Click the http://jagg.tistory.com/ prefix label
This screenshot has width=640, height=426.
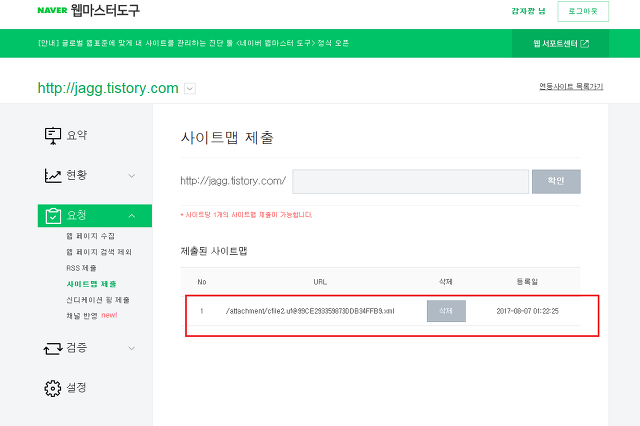[x=233, y=181]
